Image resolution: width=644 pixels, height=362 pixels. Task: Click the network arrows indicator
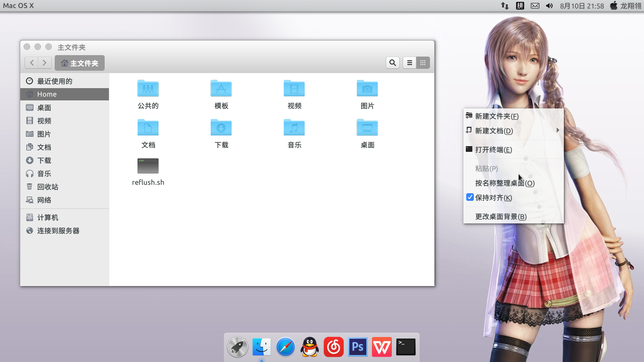click(505, 6)
